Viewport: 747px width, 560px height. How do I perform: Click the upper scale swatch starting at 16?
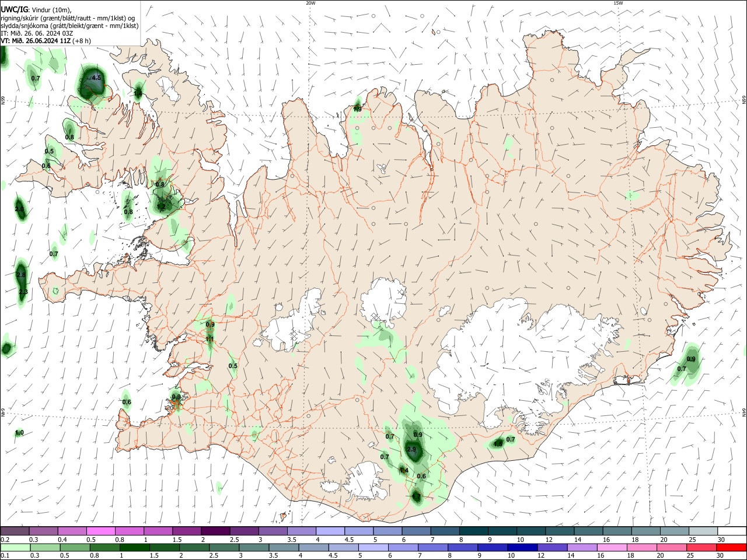(617, 531)
